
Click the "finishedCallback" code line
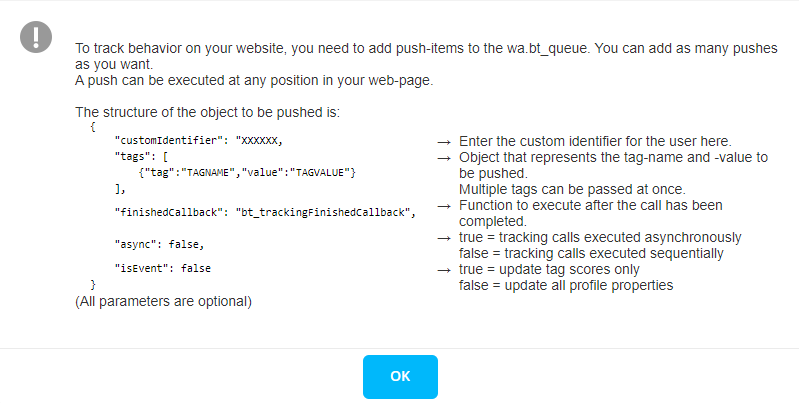click(x=264, y=212)
